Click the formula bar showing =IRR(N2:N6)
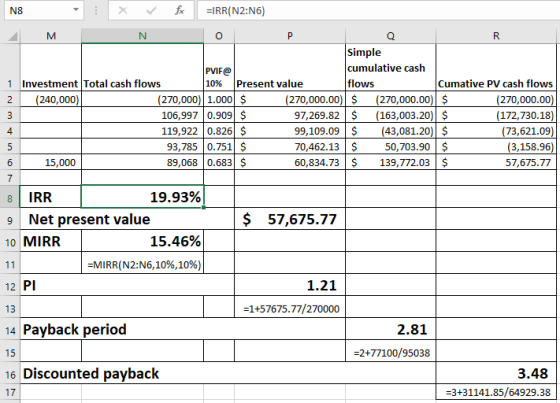This screenshot has height=403, width=560. [379, 10]
